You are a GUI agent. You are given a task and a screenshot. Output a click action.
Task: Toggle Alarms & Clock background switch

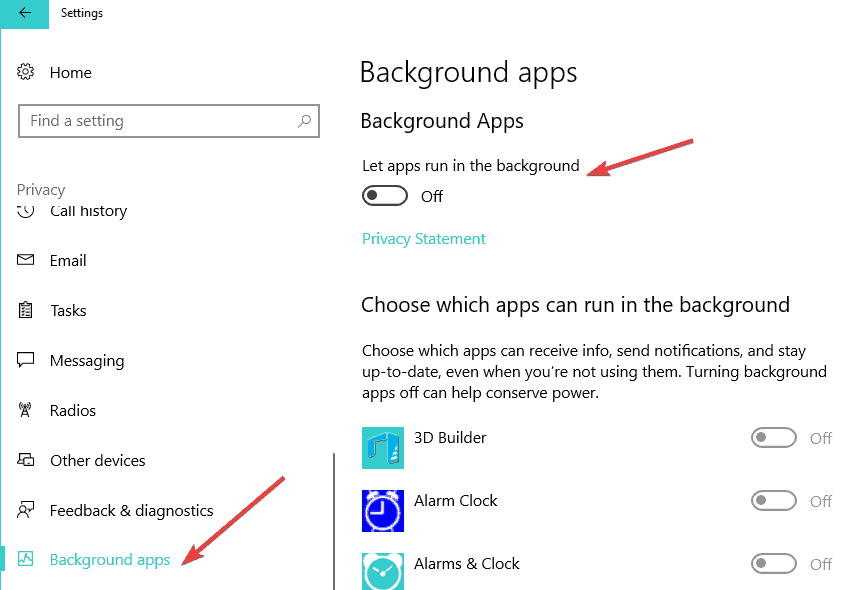point(774,564)
